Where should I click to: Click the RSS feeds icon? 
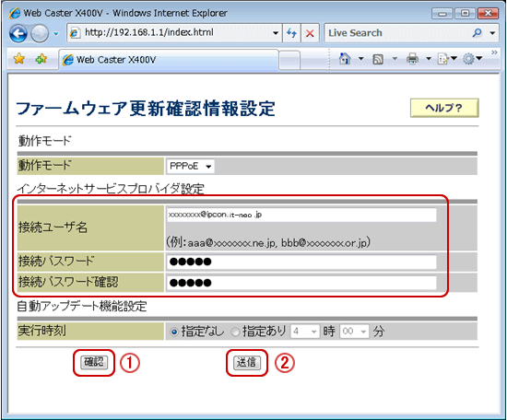pyautogui.click(x=378, y=59)
